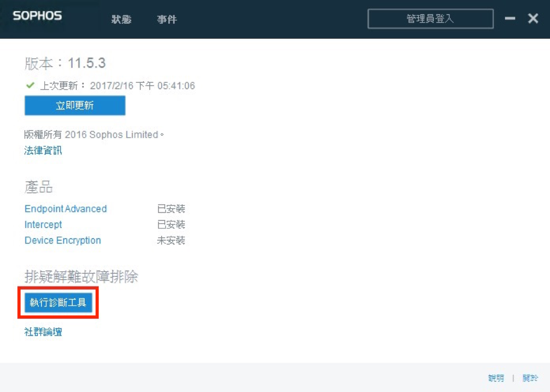Click the green update check mark
The height and width of the screenshot is (392, 550).
coord(30,85)
